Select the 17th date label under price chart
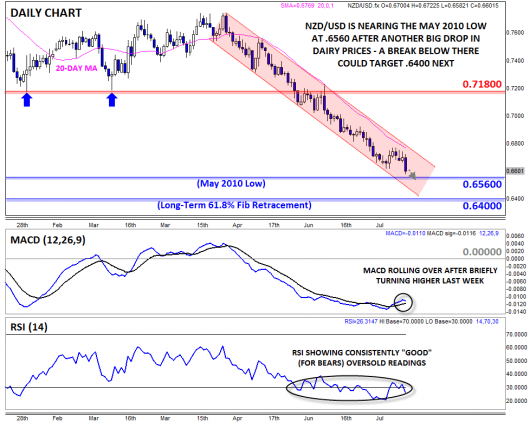Viewport: 530px width, 423px height. point(274,225)
